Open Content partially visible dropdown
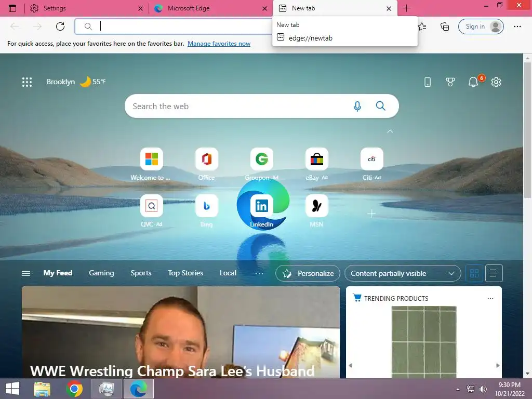 pos(403,273)
